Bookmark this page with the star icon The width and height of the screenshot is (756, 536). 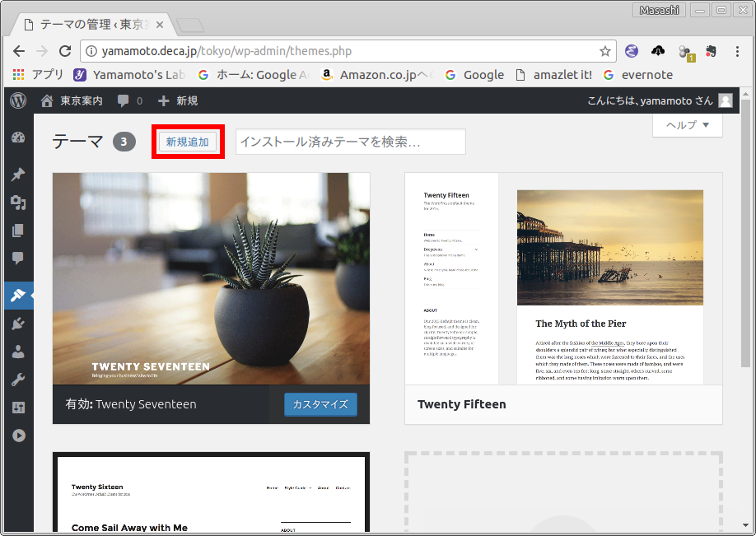pyautogui.click(x=605, y=51)
